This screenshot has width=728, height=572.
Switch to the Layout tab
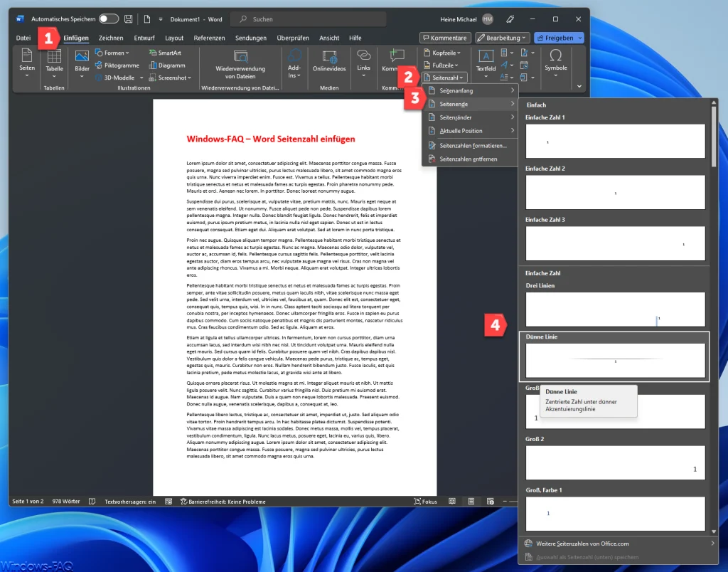174,38
